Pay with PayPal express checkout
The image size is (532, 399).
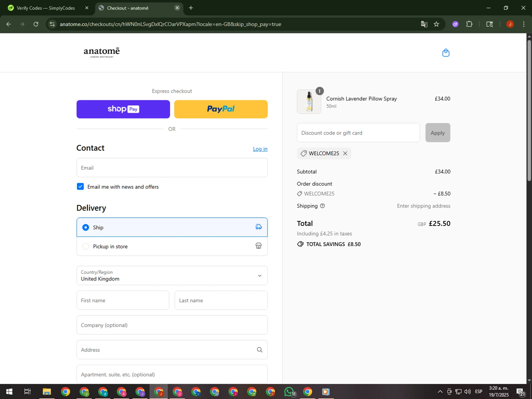click(x=221, y=109)
